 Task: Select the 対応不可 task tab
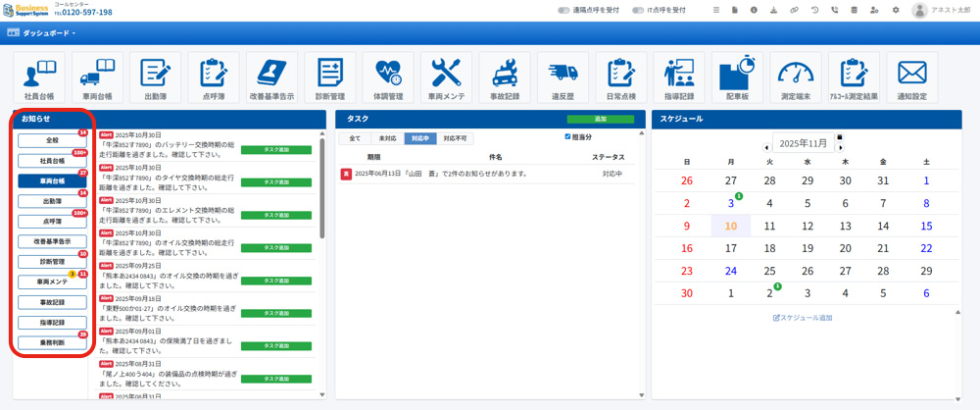click(x=455, y=138)
